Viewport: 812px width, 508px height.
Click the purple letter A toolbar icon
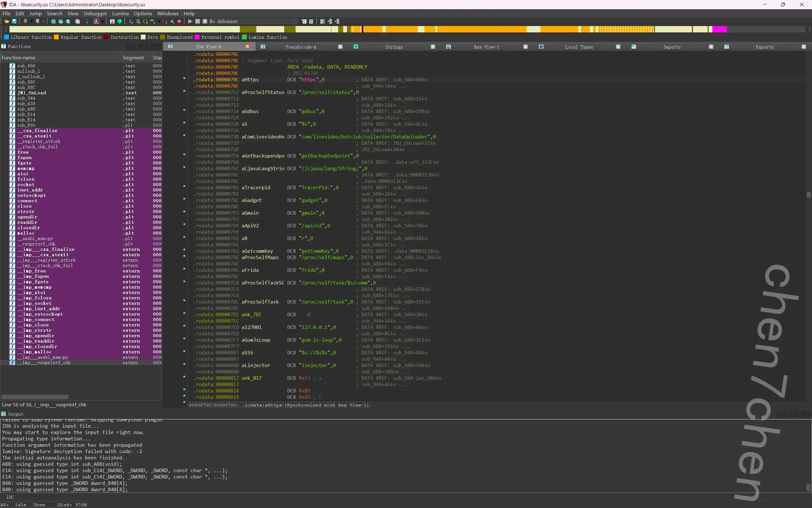96,21
